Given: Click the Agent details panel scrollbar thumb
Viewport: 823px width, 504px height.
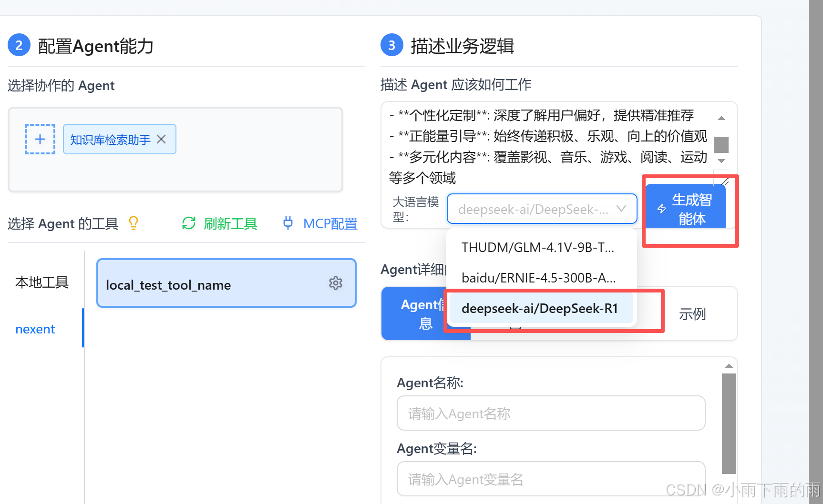Looking at the screenshot, I should click(729, 423).
